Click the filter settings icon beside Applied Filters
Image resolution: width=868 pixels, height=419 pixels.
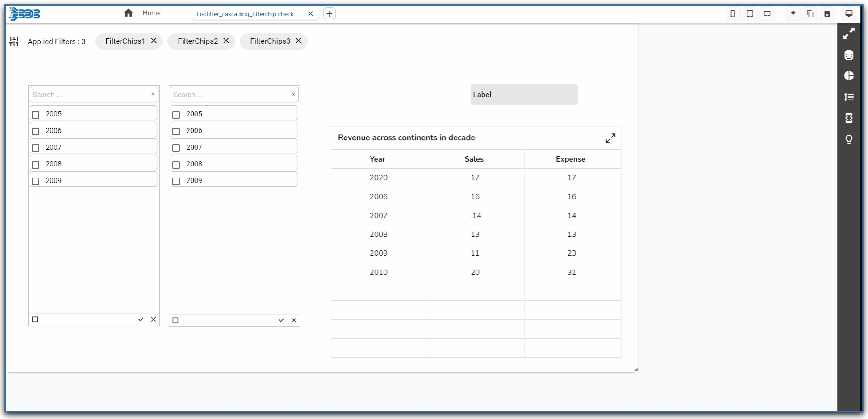(x=14, y=41)
